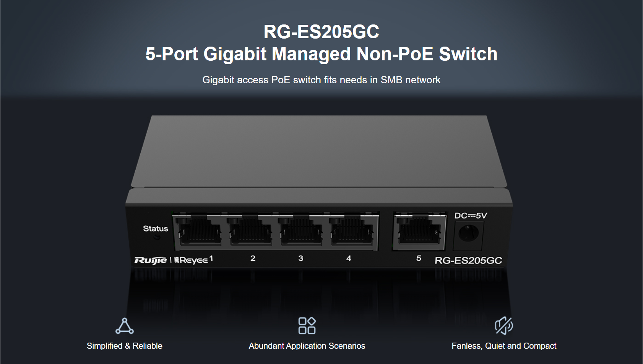The width and height of the screenshot is (643, 364).
Task: Click the Gigabit access PoE switch subtitle
Action: [x=321, y=80]
